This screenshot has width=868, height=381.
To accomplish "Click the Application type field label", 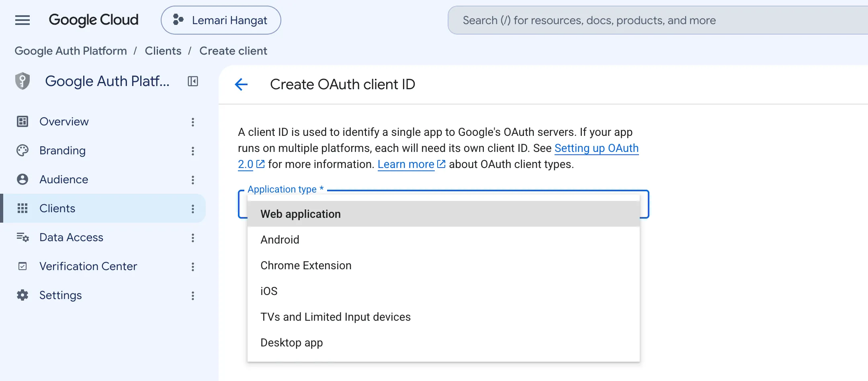I will pos(286,189).
